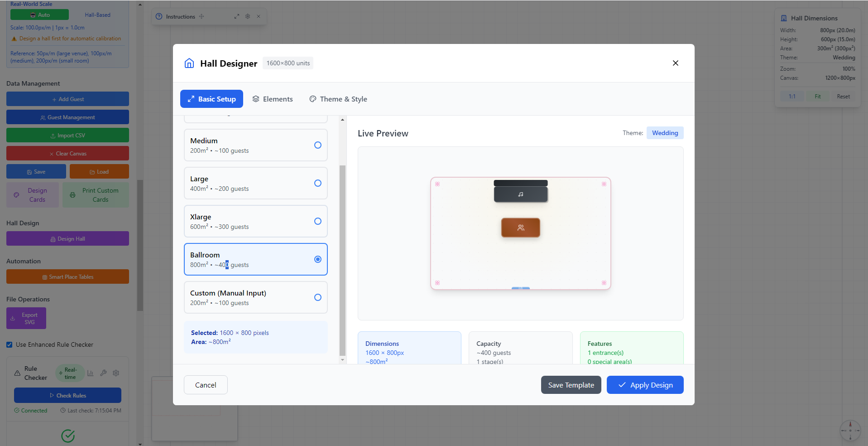Click the Rule Checker wrench icon
This screenshot has width=868, height=446.
103,373
